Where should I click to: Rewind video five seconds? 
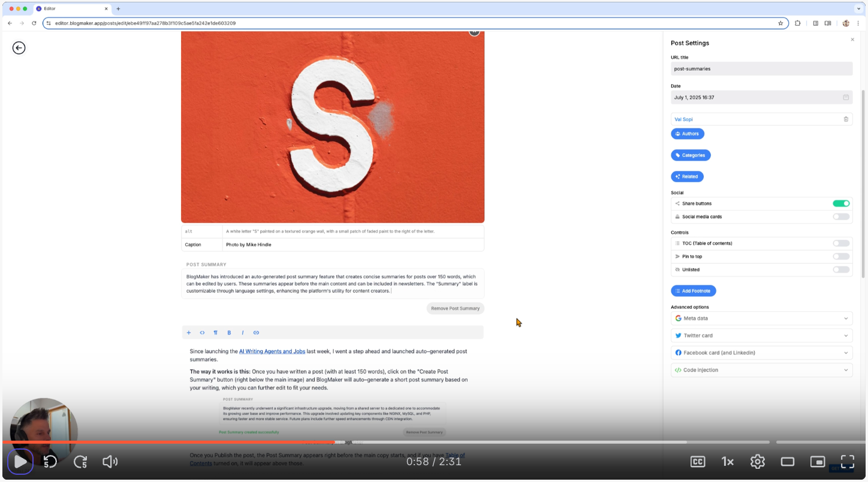point(50,462)
